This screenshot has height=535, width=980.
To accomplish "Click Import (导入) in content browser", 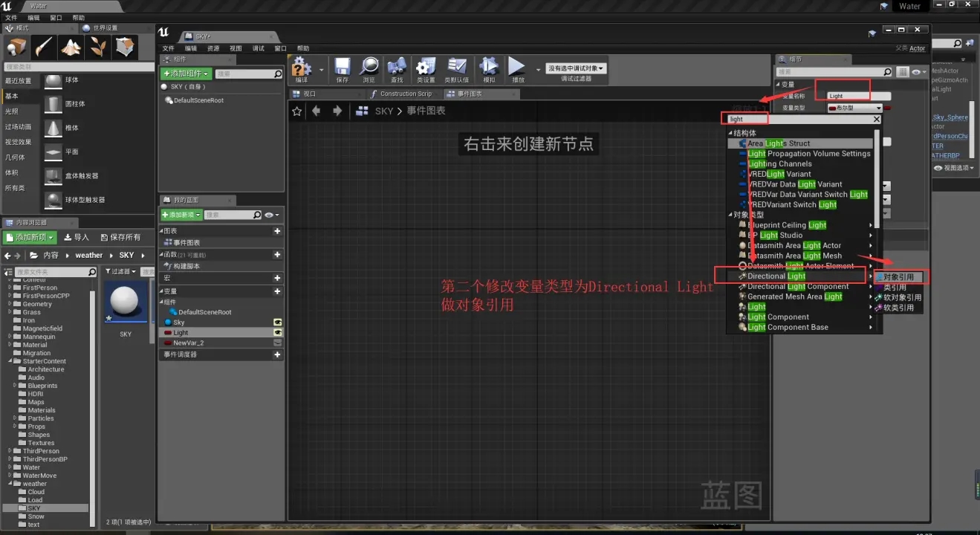I will [77, 237].
